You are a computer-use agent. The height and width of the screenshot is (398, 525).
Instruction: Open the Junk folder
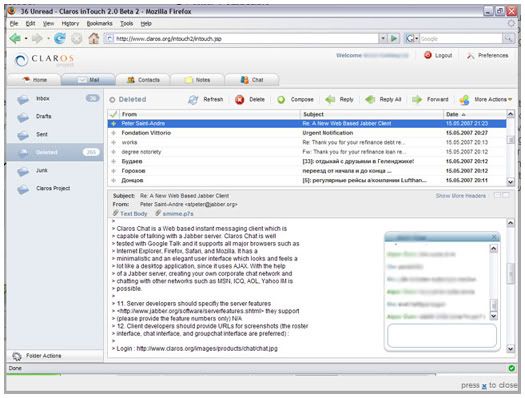pos(42,171)
